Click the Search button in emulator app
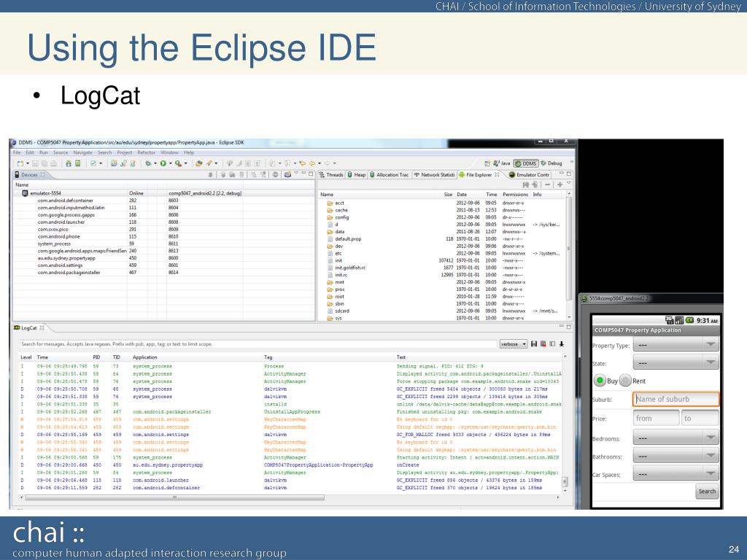747x560 pixels. click(706, 491)
